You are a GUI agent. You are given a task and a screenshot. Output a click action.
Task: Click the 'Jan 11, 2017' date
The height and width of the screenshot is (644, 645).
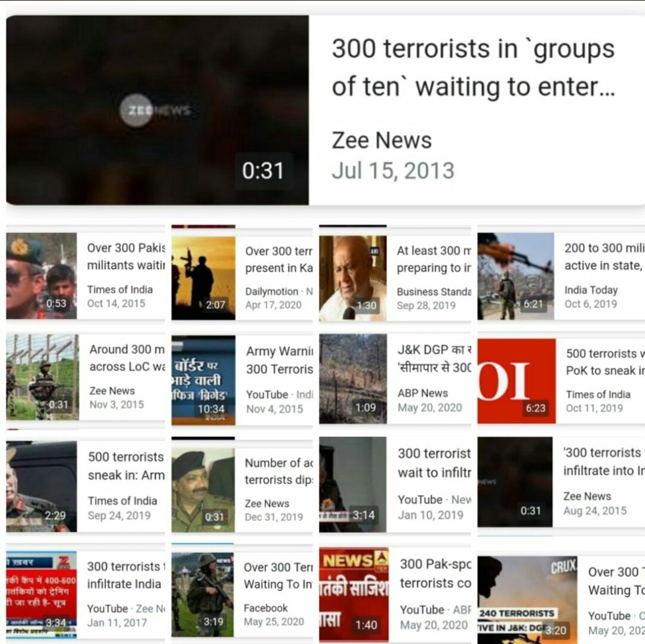tap(117, 623)
